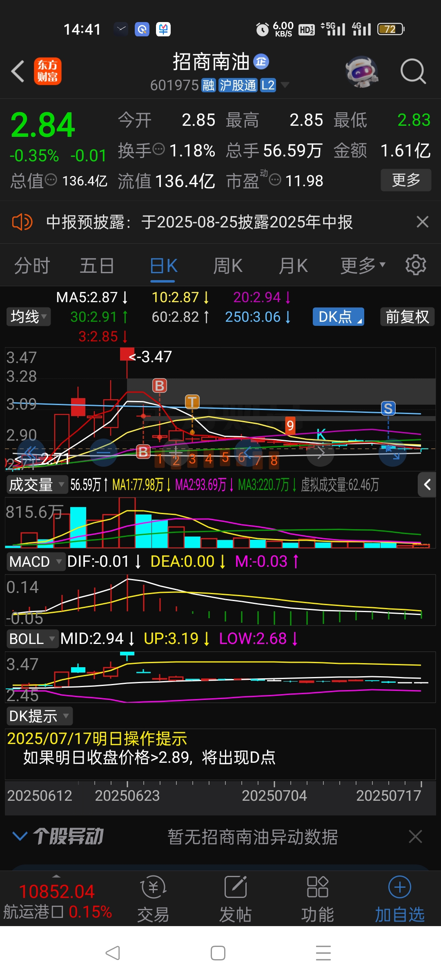Open 更多 chart period dropdown
Viewport: 441px width, 980px height.
(363, 266)
